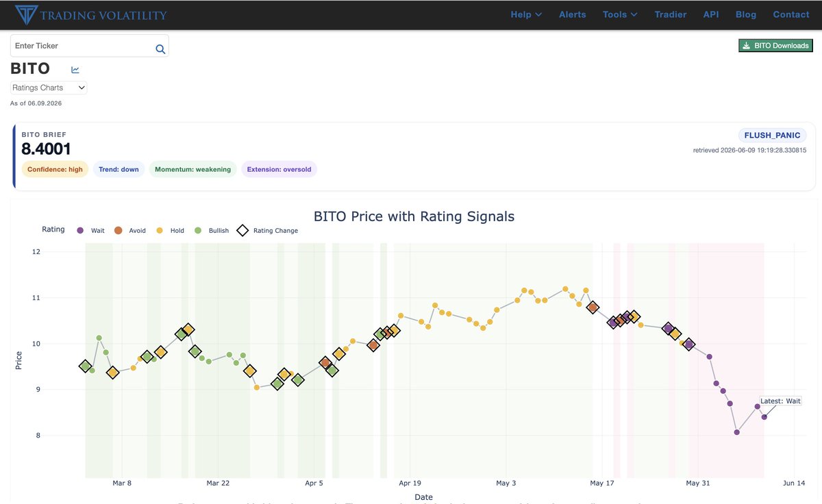Image resolution: width=822 pixels, height=504 pixels.
Task: Click the Momentum: weakening tag
Action: point(193,169)
